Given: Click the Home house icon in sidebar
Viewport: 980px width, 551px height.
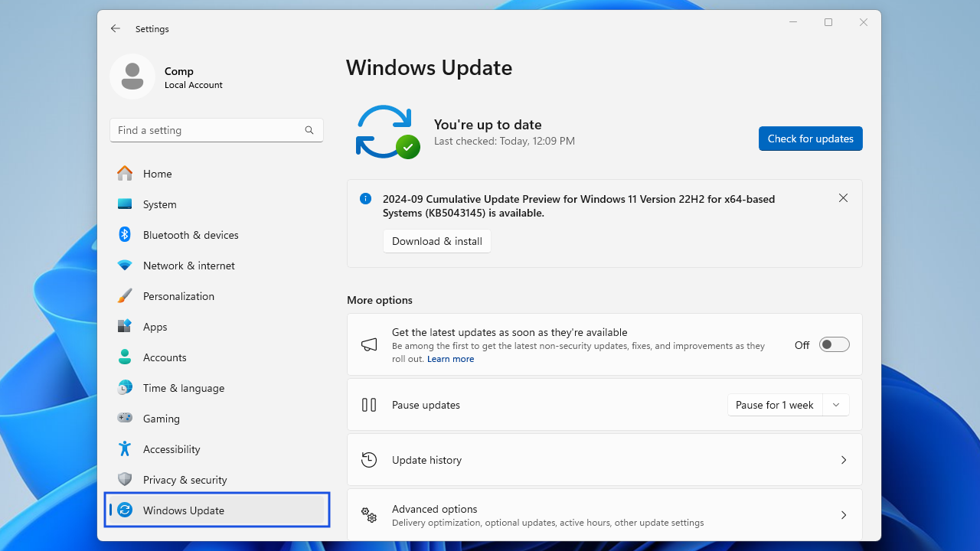Looking at the screenshot, I should pos(125,174).
